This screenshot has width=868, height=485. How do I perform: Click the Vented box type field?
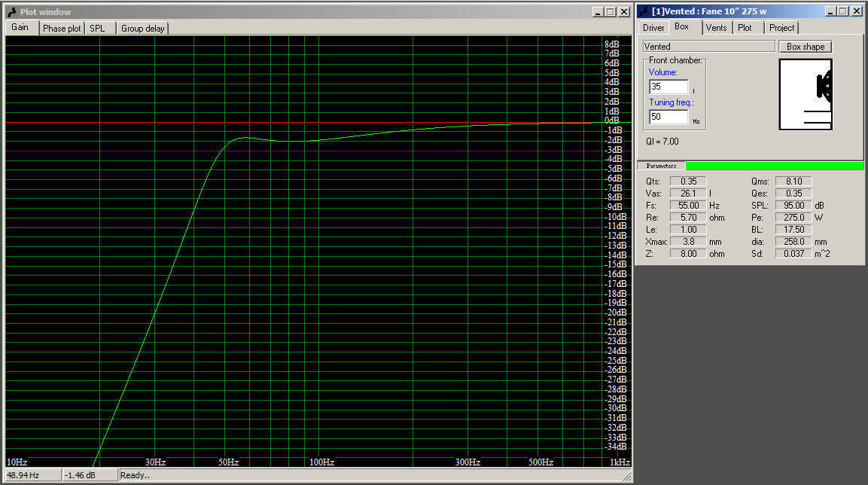[x=708, y=47]
